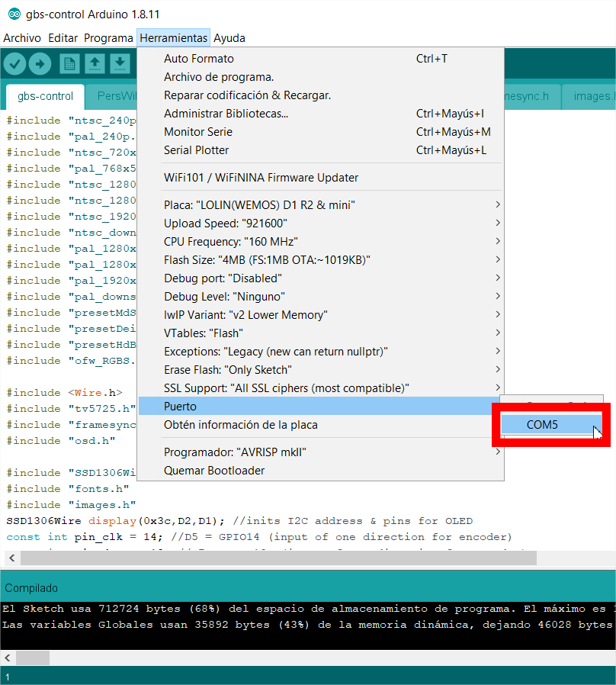Click Administrar Bibliotecas menu entry

click(x=226, y=114)
